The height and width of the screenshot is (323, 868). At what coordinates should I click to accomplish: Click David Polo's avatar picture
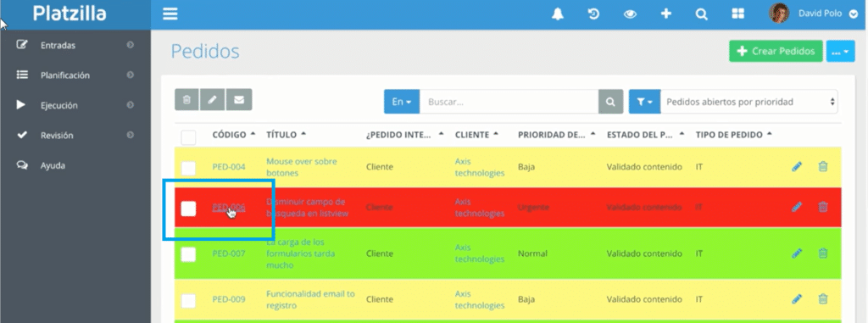[779, 14]
